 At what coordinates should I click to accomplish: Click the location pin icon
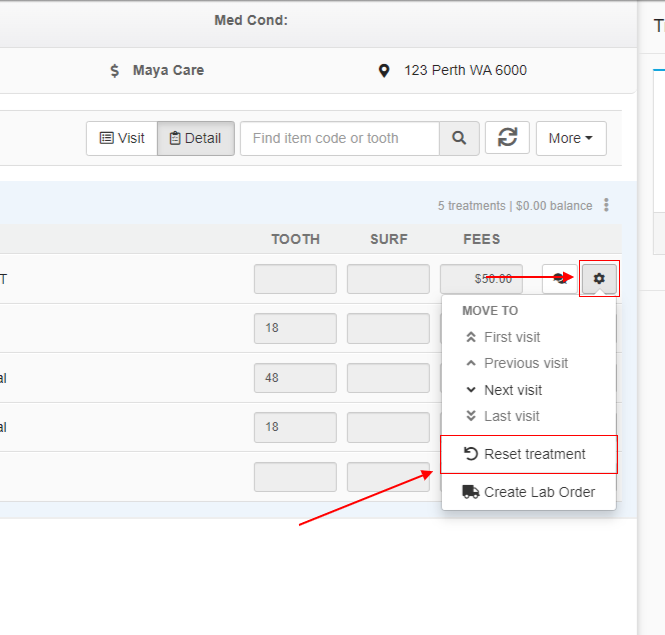click(x=384, y=71)
